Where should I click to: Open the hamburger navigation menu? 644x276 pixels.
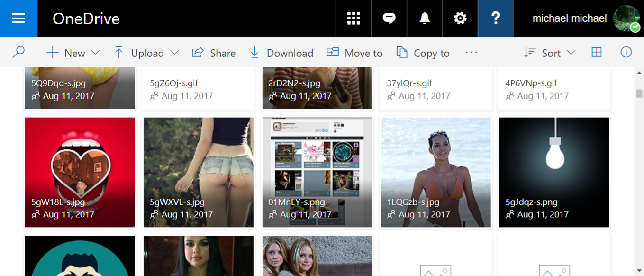coord(18,18)
